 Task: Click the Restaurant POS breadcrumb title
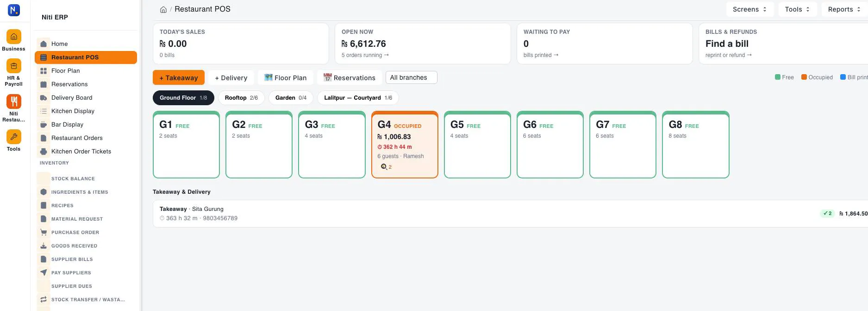point(202,9)
